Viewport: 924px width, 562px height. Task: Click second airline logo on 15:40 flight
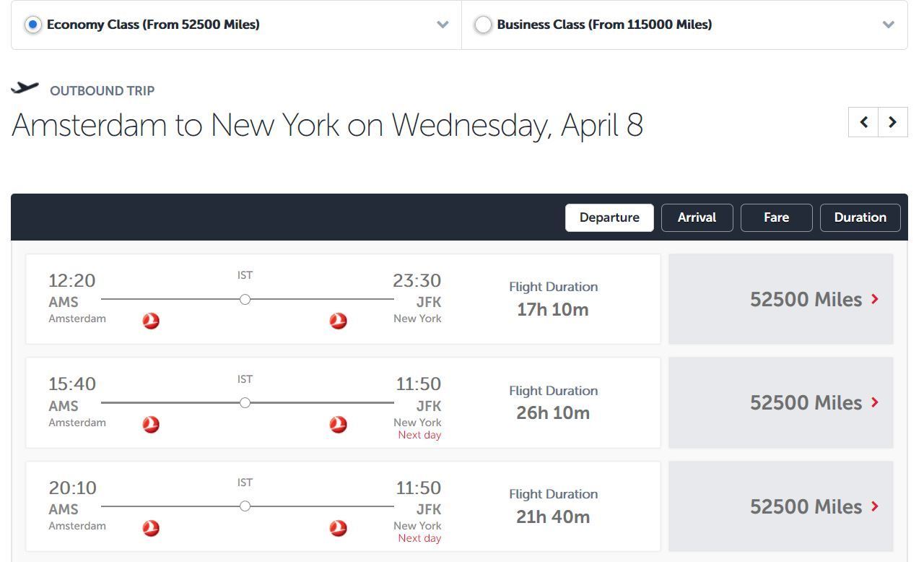338,425
